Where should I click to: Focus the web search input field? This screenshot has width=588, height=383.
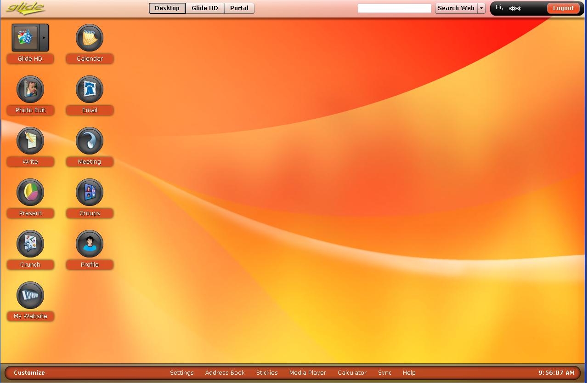[395, 8]
